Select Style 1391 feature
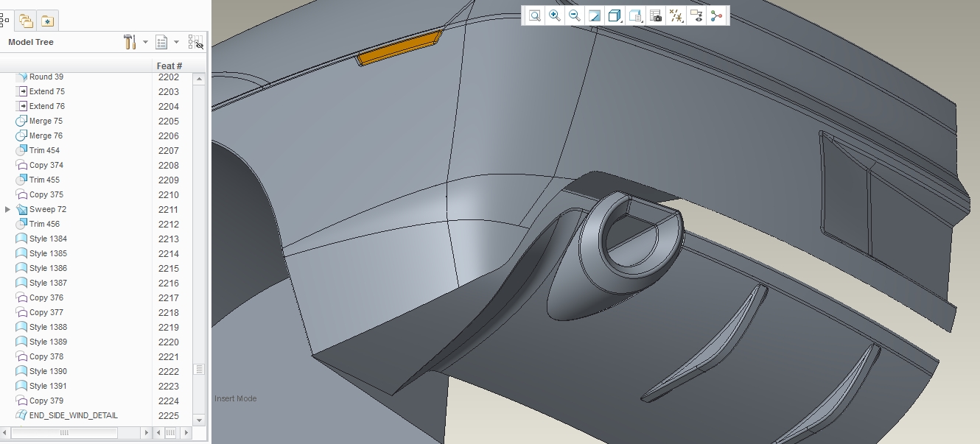Viewport: 980px width, 444px height. click(48, 386)
